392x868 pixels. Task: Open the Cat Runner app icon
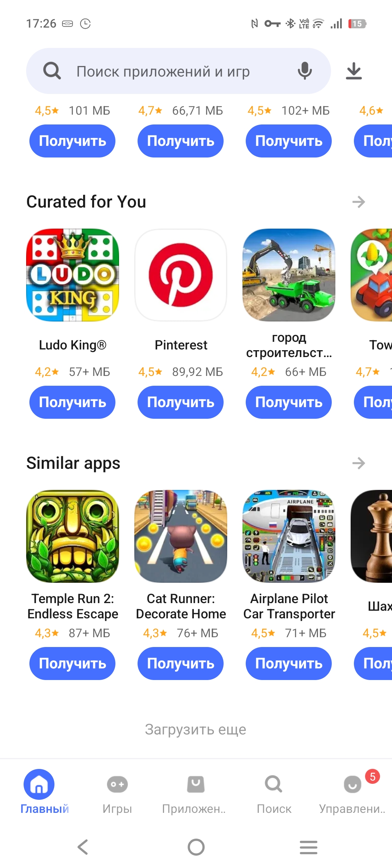click(181, 536)
